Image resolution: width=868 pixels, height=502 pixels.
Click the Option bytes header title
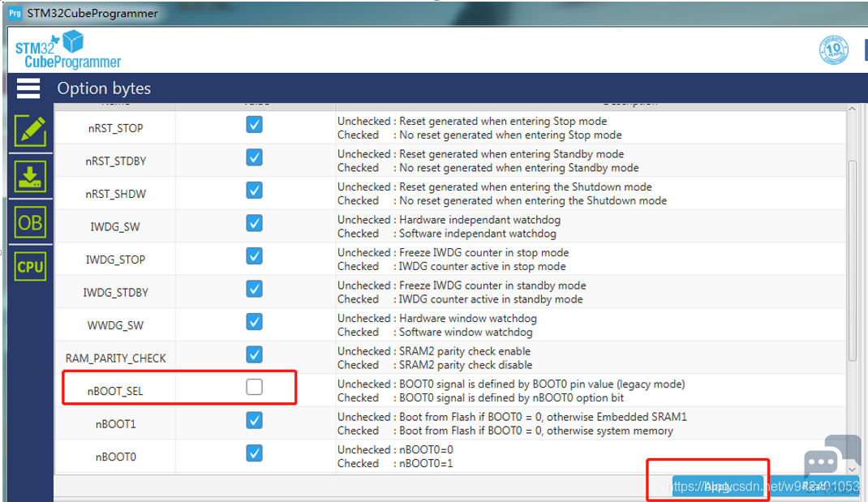click(x=104, y=88)
